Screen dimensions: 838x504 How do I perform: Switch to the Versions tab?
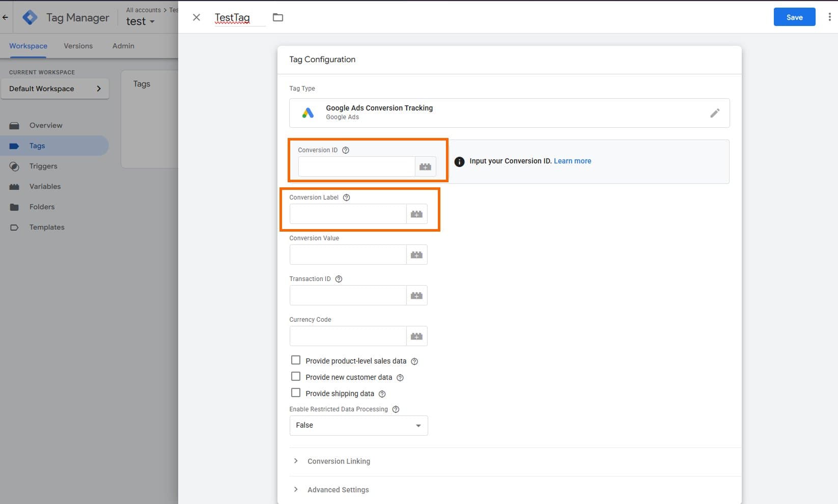pos(78,46)
